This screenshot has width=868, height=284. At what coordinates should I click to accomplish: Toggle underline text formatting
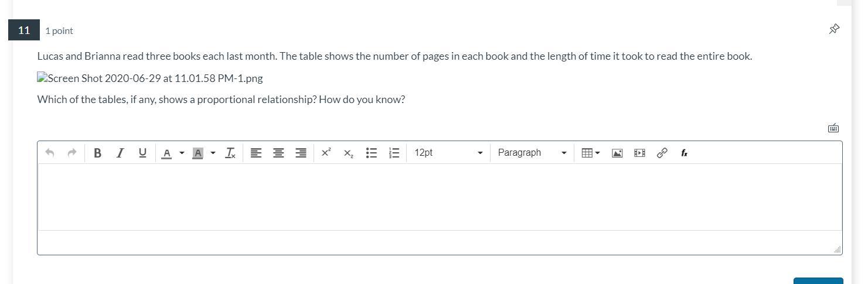click(x=142, y=153)
